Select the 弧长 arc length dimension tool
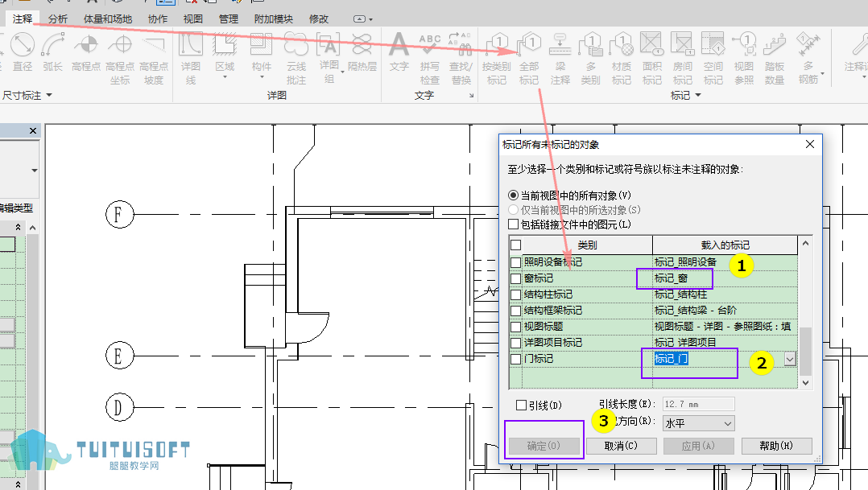 pos(52,51)
